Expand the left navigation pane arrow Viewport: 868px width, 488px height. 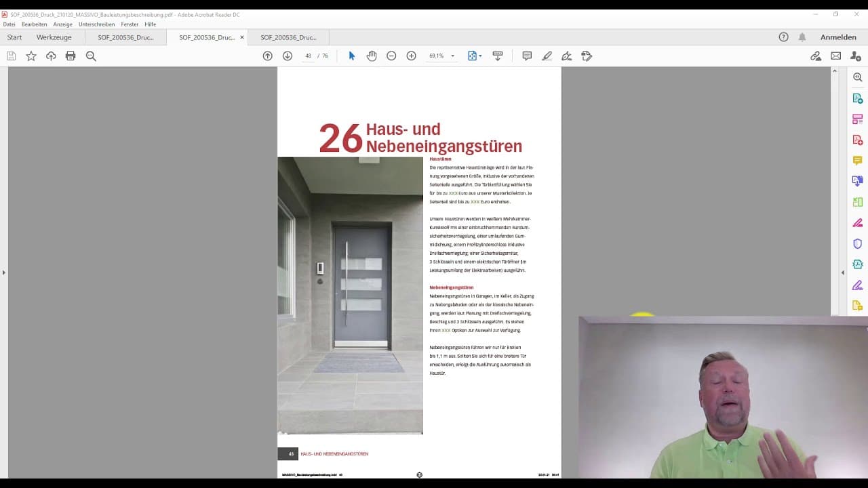[x=4, y=272]
